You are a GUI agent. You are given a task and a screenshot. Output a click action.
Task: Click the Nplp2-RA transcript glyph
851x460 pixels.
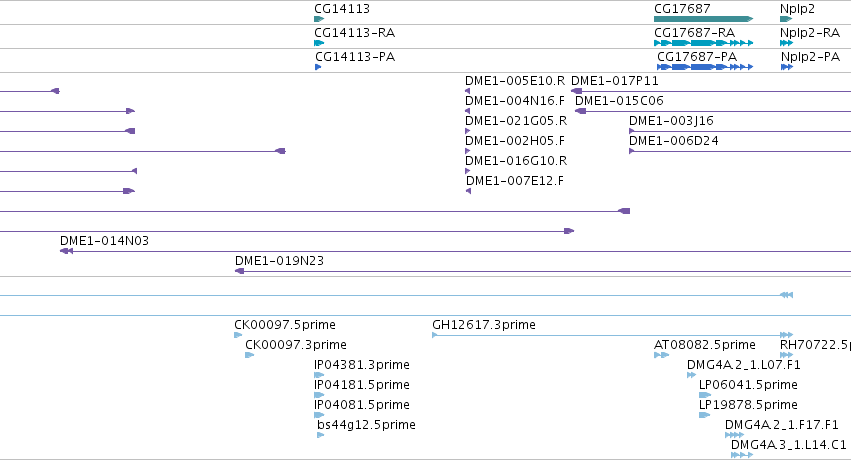786,43
